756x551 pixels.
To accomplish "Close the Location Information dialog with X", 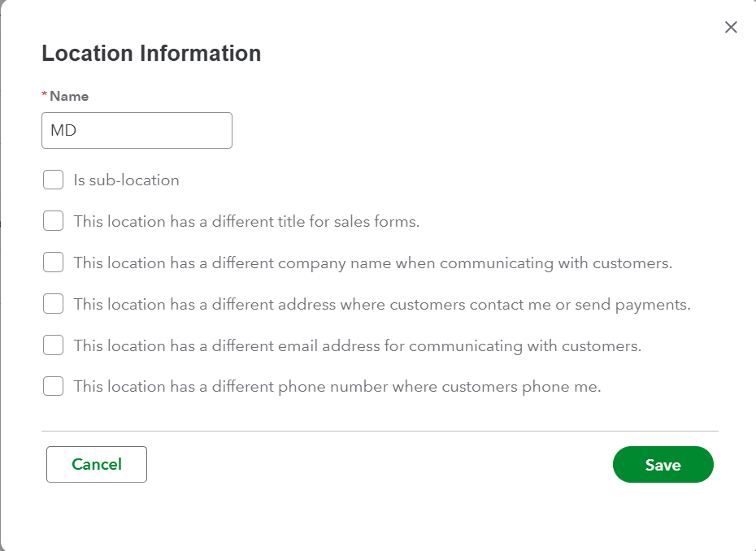I will click(731, 28).
